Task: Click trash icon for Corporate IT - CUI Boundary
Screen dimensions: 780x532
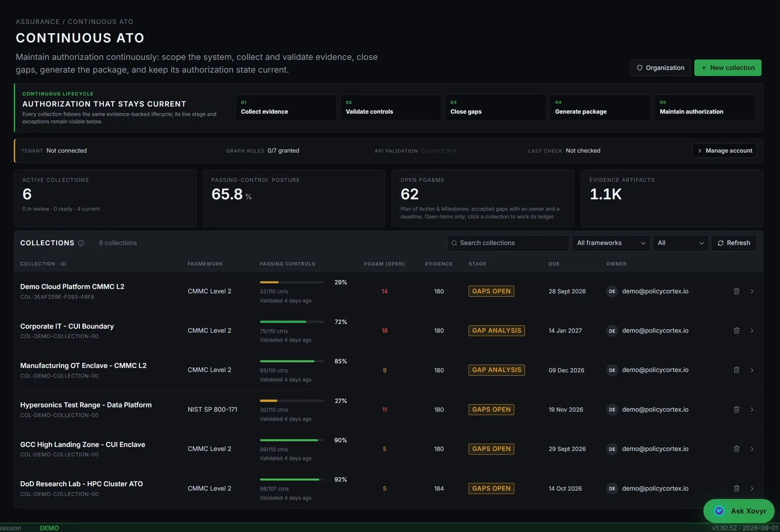Action: pyautogui.click(x=737, y=331)
